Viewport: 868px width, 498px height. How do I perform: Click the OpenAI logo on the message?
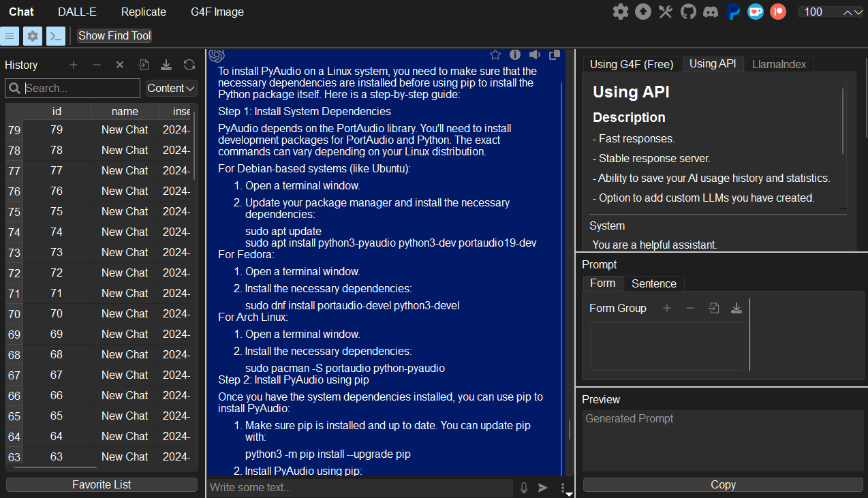(217, 55)
